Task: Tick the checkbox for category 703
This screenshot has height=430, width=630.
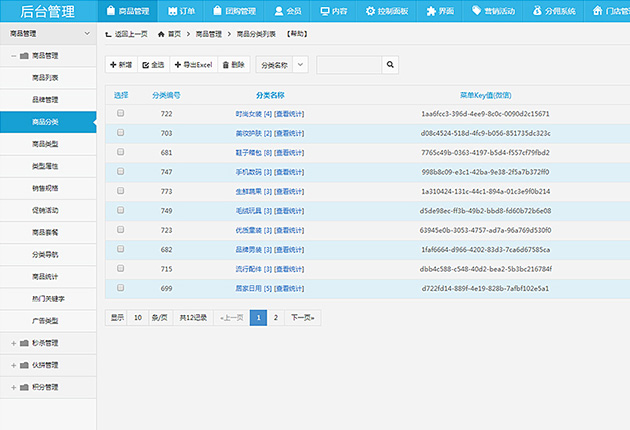Action: 121,133
